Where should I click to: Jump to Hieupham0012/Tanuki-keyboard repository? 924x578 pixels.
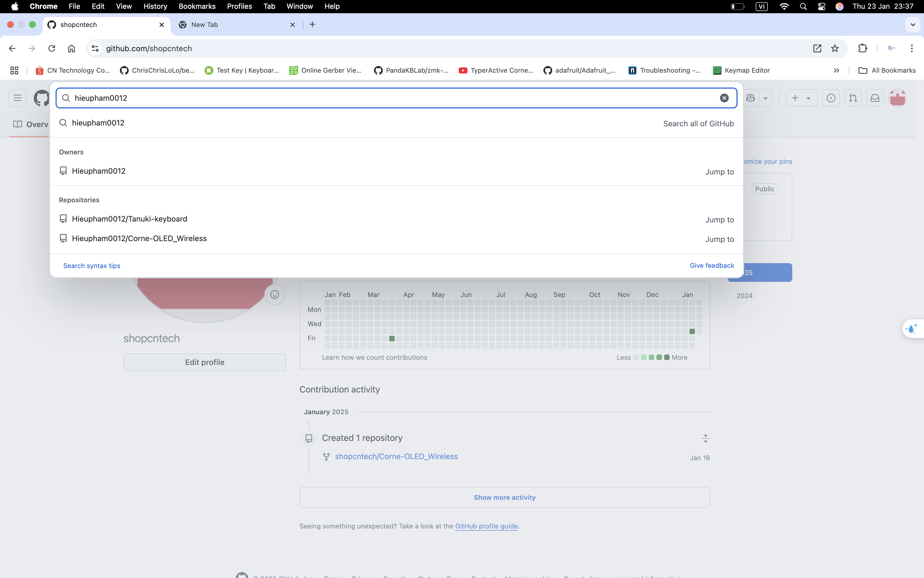[396, 219]
